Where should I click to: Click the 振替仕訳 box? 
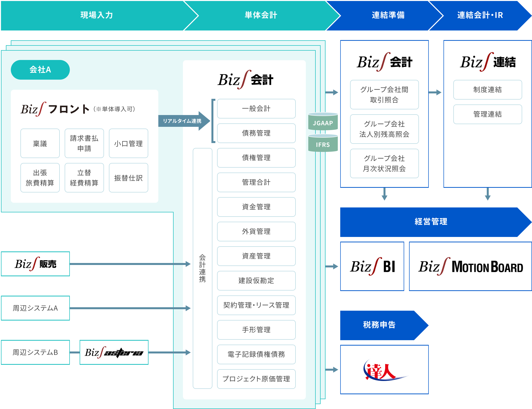click(x=129, y=178)
